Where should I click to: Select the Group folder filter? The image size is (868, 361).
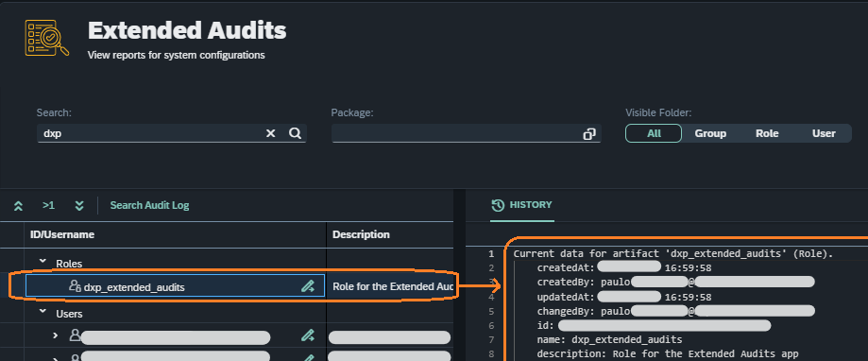coord(710,133)
